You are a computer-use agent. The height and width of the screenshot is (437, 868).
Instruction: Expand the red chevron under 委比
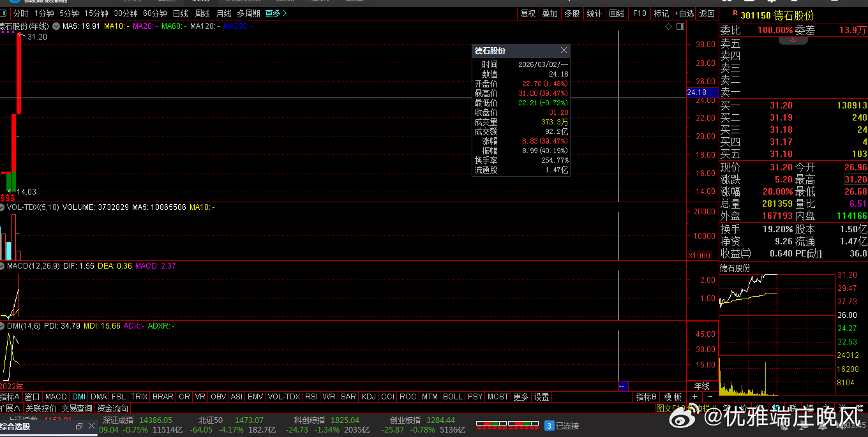coord(793,40)
